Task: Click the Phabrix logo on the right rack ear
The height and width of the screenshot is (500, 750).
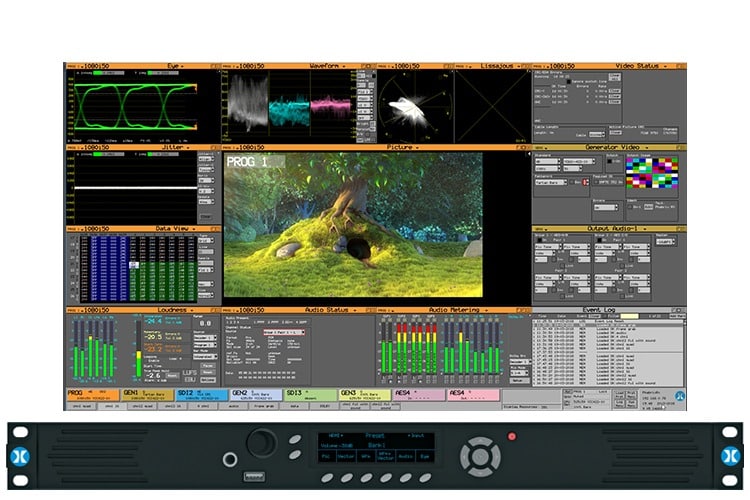Action: 730,456
